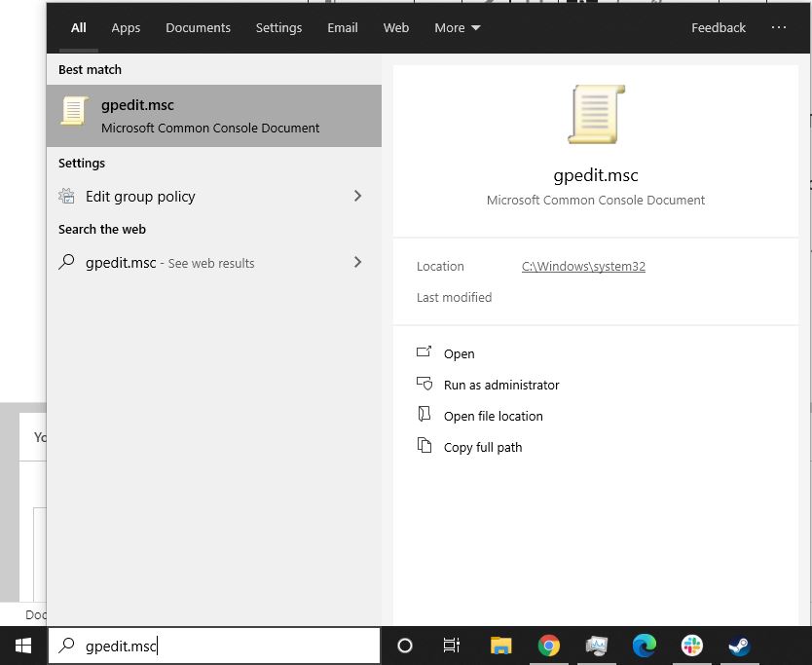
Task: Open the C:\Windows\system32 location link
Action: [583, 267]
